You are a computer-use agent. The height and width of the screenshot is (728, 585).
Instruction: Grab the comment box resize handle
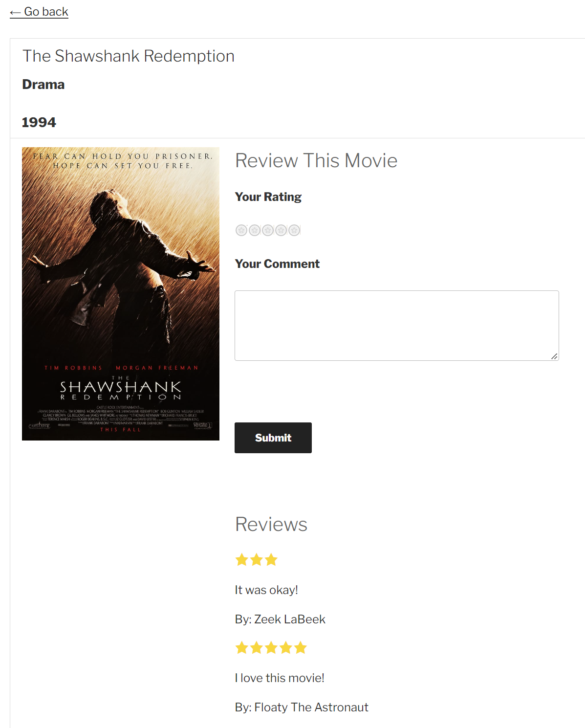[x=554, y=356]
